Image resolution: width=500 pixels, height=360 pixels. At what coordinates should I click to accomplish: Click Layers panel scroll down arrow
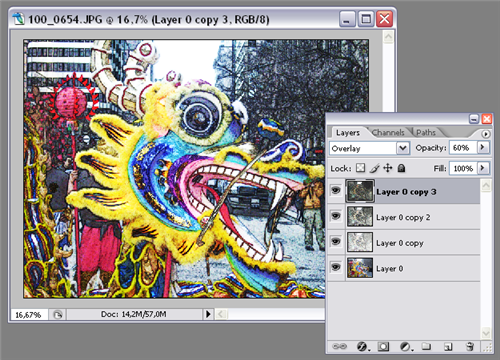click(486, 332)
